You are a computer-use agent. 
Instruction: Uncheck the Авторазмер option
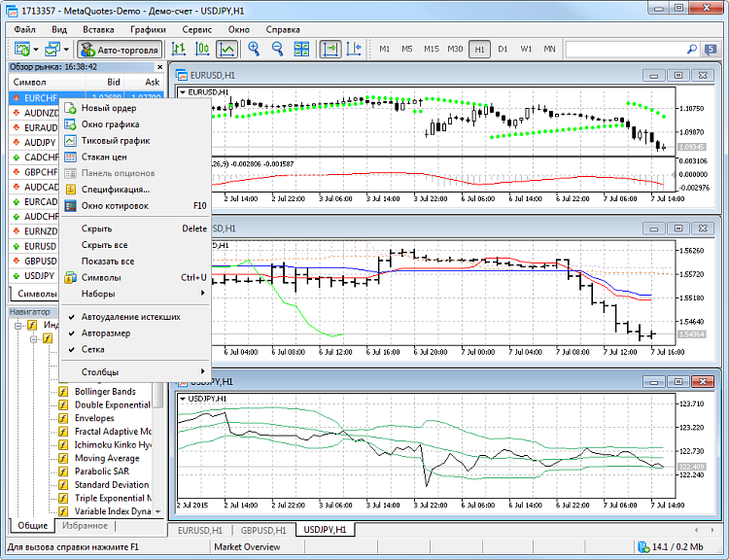pos(106,332)
